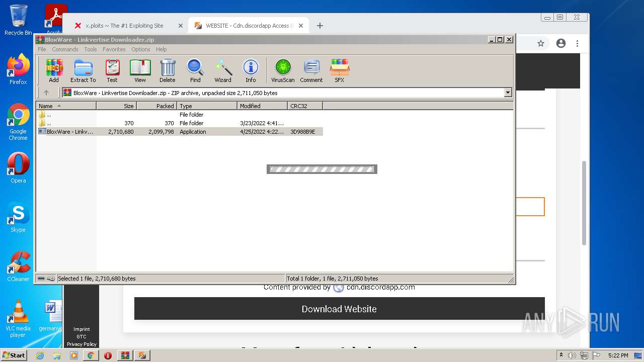Open the Imprint link
The image size is (644, 362).
(82, 329)
